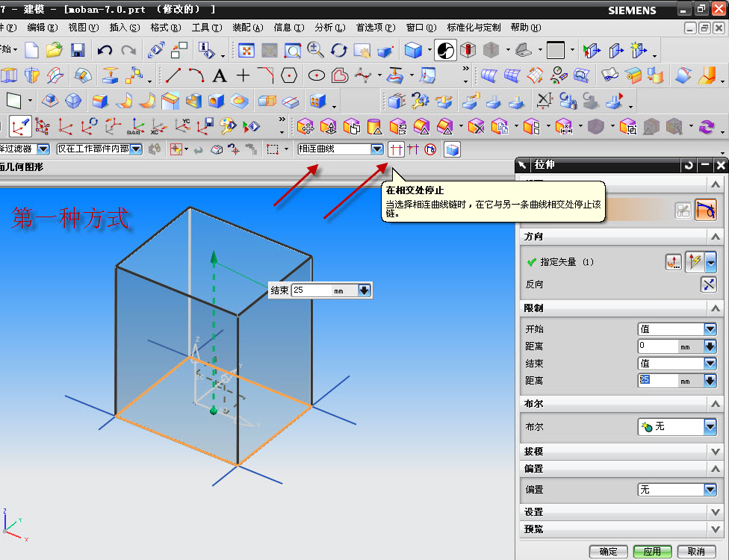Open the 编辑(E) menu
Viewport: 729px width, 560px height.
[43, 28]
